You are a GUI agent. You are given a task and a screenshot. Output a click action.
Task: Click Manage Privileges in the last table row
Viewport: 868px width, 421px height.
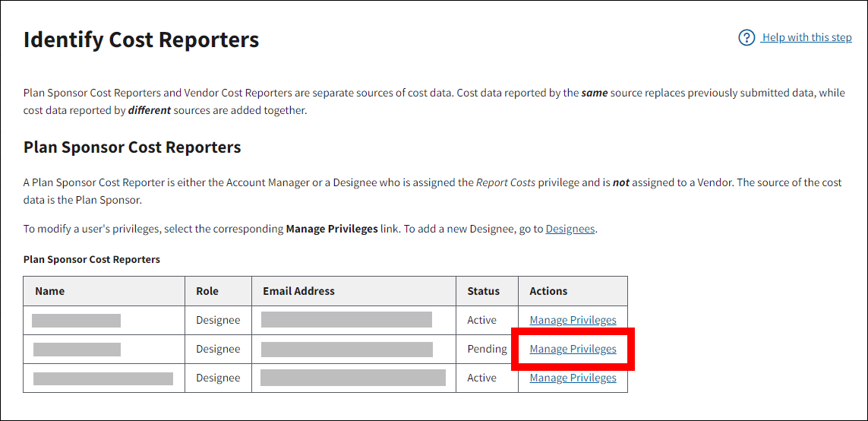pyautogui.click(x=573, y=378)
